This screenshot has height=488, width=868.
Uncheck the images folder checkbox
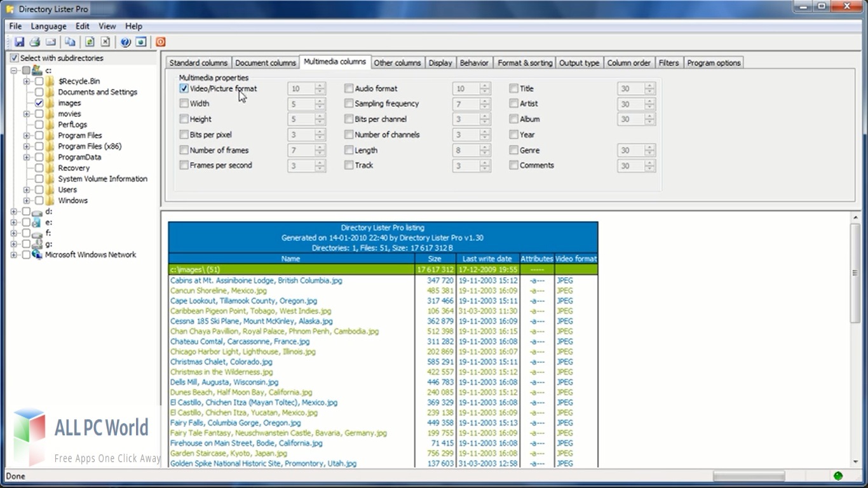click(x=39, y=103)
